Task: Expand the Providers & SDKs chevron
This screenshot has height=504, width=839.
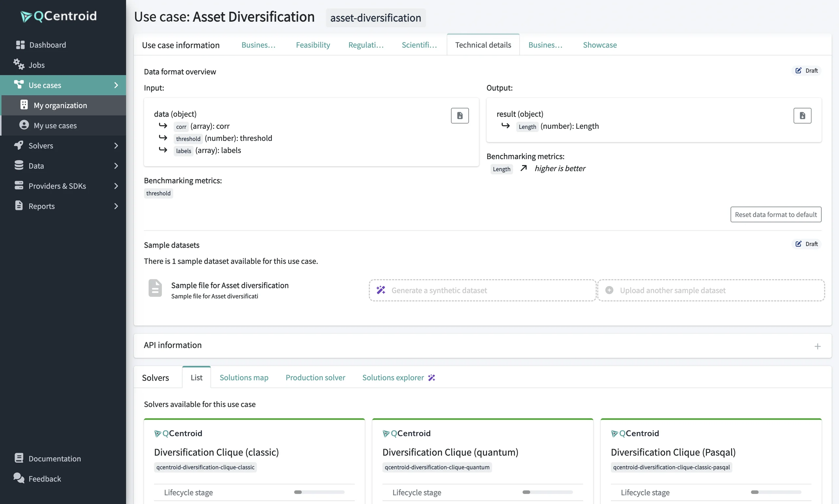Action: coord(116,186)
